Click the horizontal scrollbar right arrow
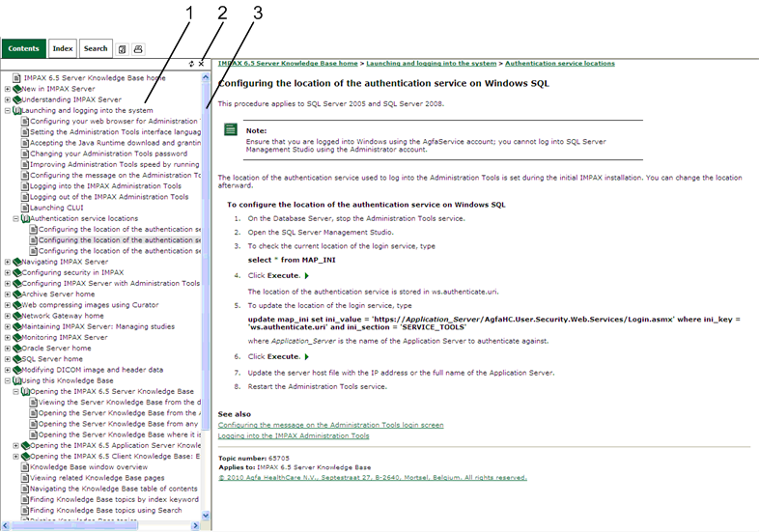The width and height of the screenshot is (759, 532). click(196, 525)
